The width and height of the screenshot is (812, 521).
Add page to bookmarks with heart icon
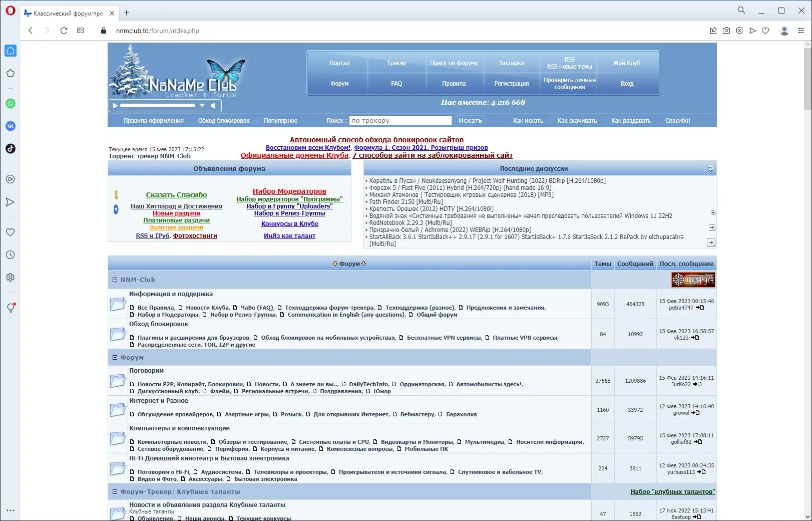pyautogui.click(x=765, y=31)
